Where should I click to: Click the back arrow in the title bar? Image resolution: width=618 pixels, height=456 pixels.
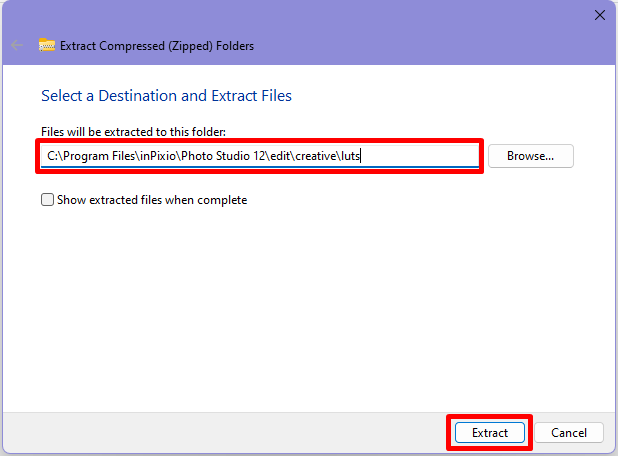coord(17,45)
